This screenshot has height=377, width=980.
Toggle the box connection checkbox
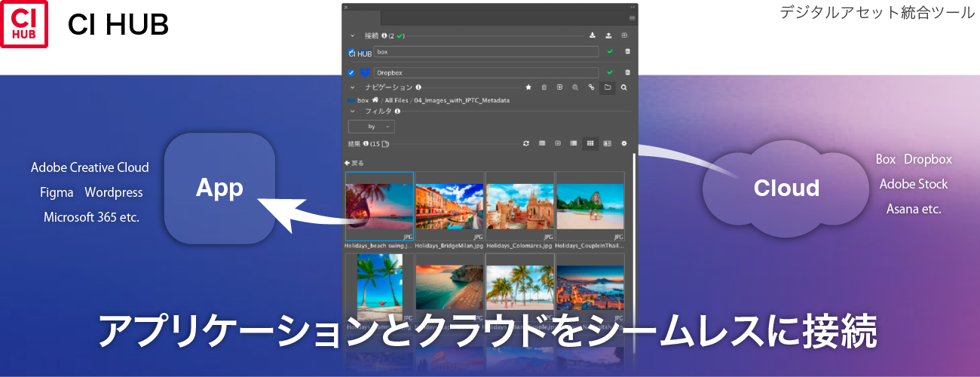[x=351, y=52]
